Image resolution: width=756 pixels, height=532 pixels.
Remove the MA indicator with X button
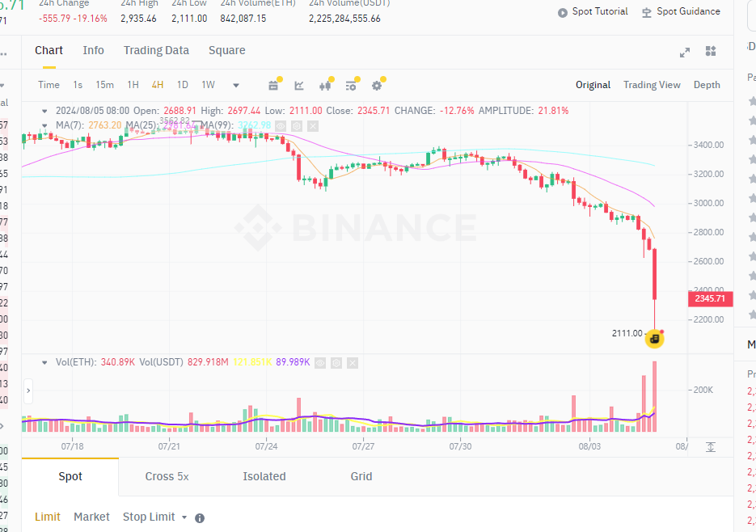coord(313,125)
